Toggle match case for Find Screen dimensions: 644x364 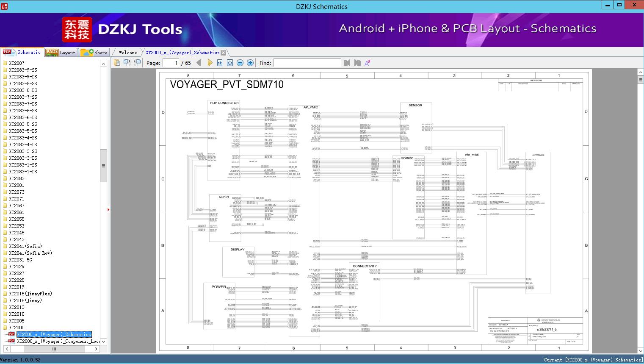pyautogui.click(x=368, y=63)
